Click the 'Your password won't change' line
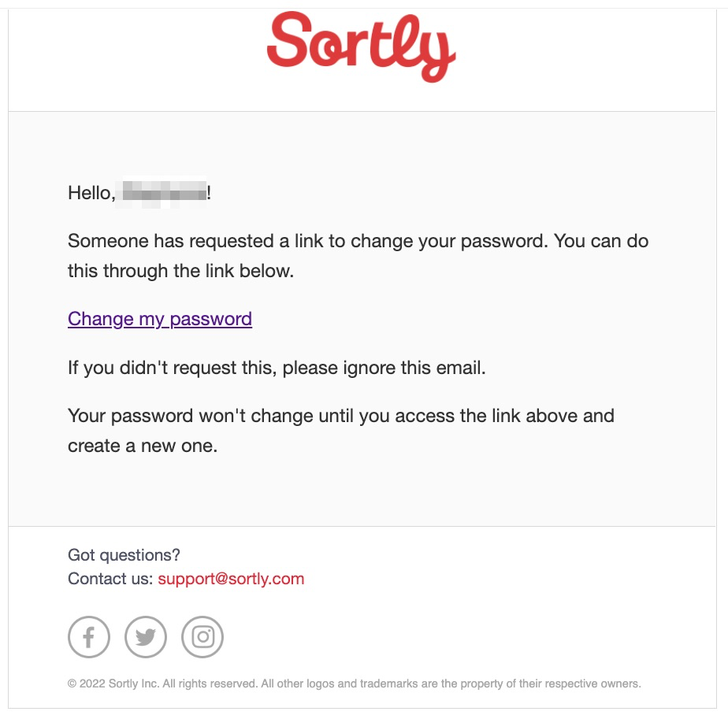Image resolution: width=728 pixels, height=715 pixels. click(x=341, y=416)
